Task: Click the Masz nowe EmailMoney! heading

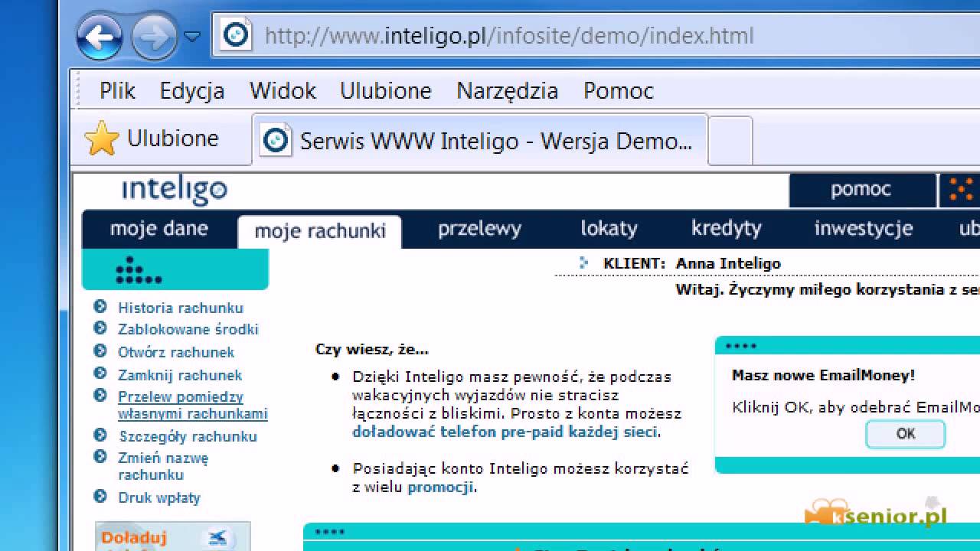Action: click(x=823, y=376)
